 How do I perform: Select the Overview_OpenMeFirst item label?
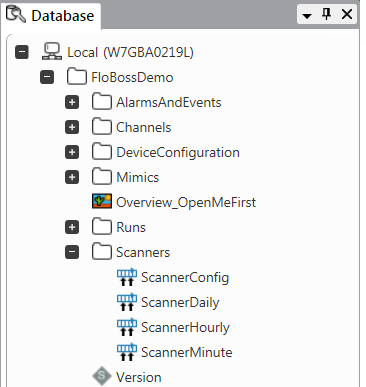pyautogui.click(x=186, y=202)
